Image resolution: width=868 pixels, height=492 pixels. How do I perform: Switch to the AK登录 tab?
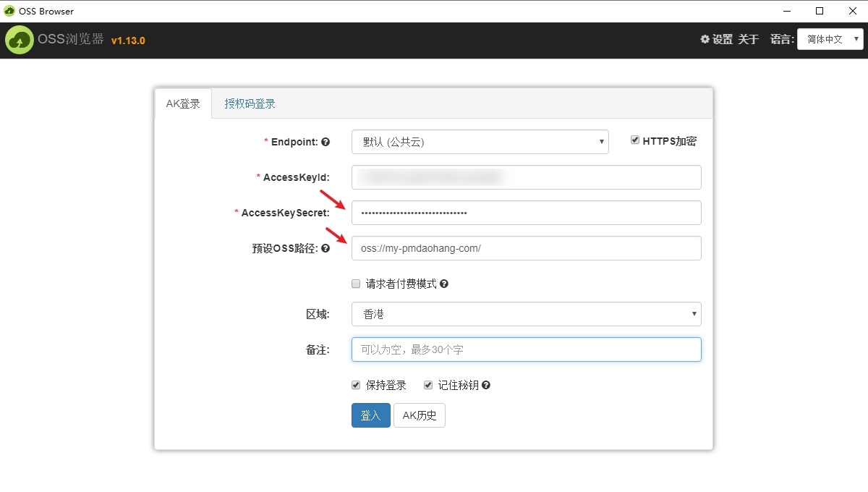pyautogui.click(x=183, y=103)
